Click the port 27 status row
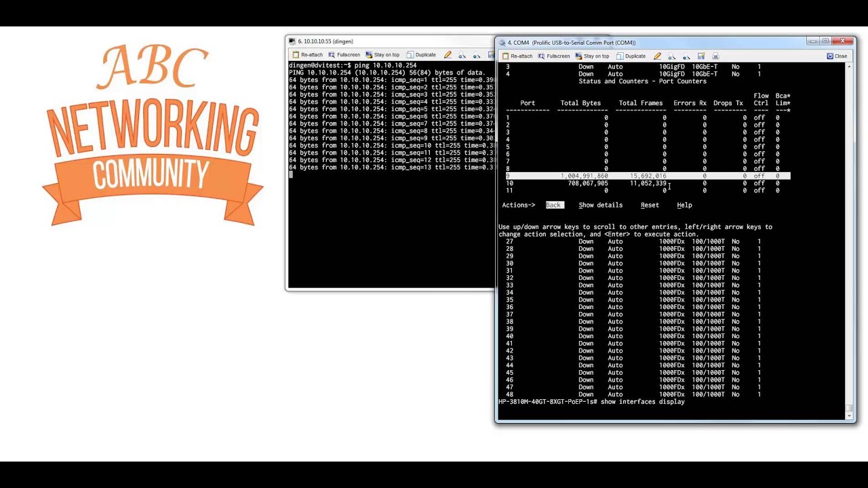Screen dimensions: 868x488 pos(633,242)
